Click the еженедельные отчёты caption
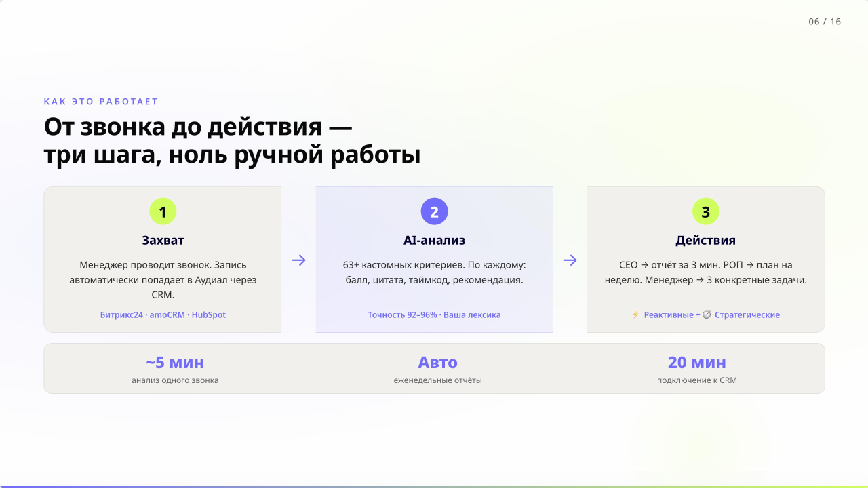Screen dimensions: 868x488 coord(437,380)
